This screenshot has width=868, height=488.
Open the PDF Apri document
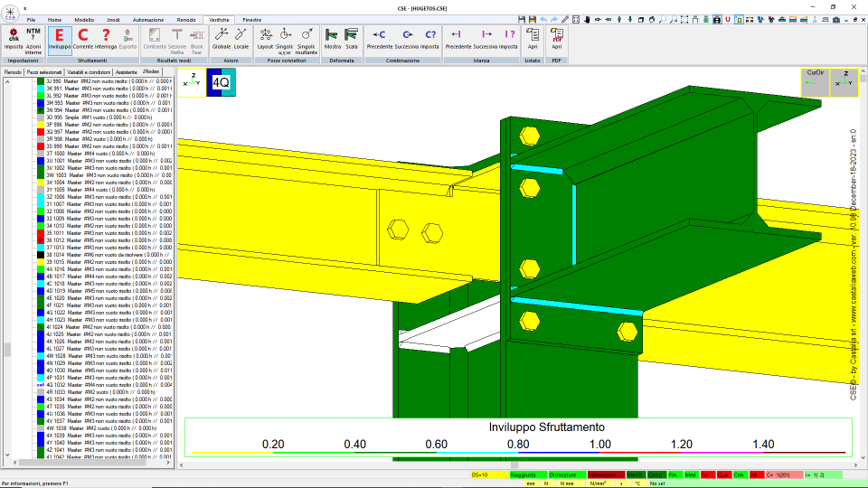556,39
